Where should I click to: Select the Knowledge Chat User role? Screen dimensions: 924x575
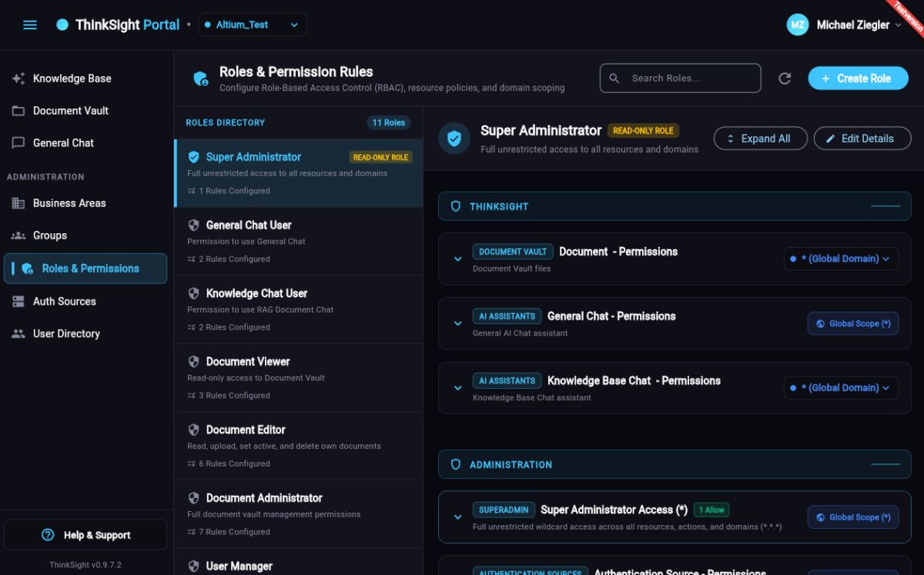pos(299,310)
